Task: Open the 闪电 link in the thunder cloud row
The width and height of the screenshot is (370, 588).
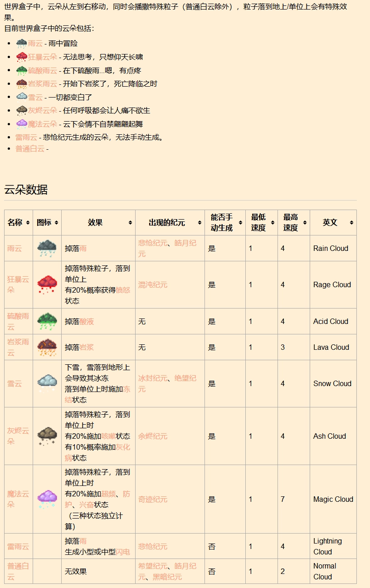Action: click(123, 552)
